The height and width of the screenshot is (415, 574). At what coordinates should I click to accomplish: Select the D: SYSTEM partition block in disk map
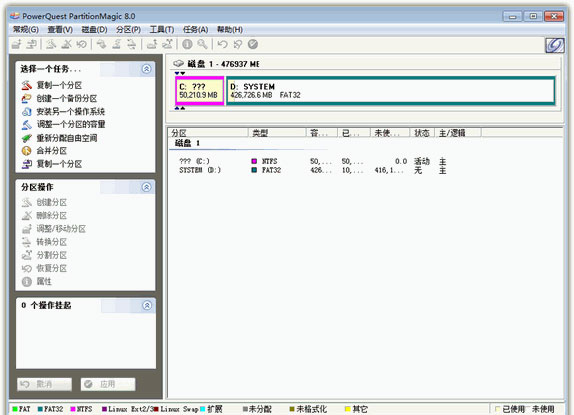[391, 91]
